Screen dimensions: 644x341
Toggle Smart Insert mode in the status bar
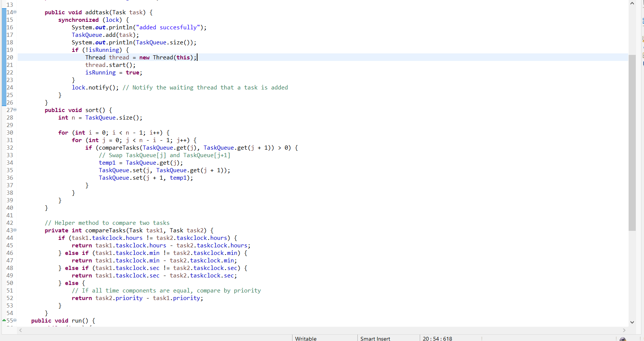pyautogui.click(x=375, y=339)
